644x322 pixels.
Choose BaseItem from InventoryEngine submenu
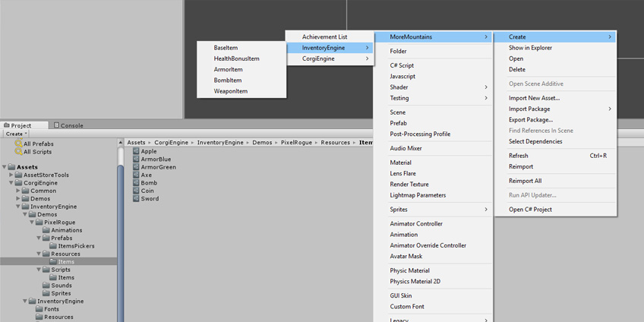[241, 48]
